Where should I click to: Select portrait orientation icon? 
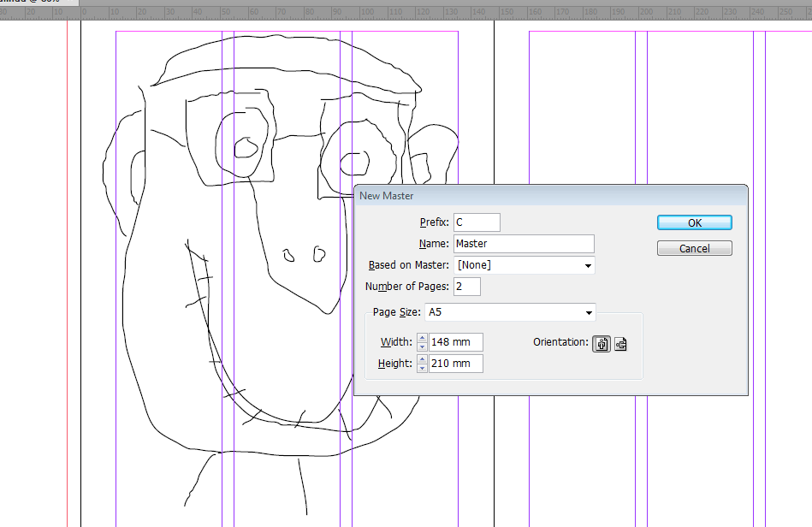(602, 343)
